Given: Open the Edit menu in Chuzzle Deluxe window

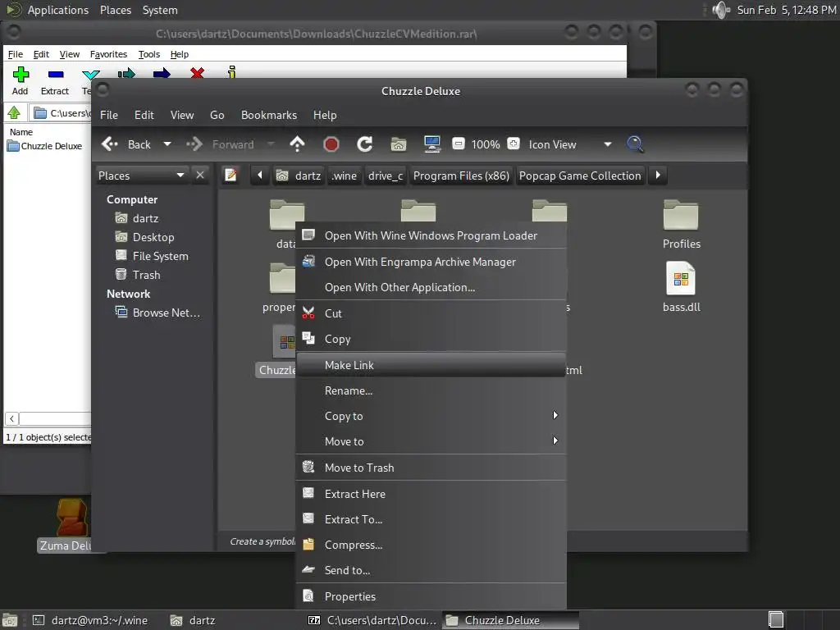Looking at the screenshot, I should click(144, 115).
